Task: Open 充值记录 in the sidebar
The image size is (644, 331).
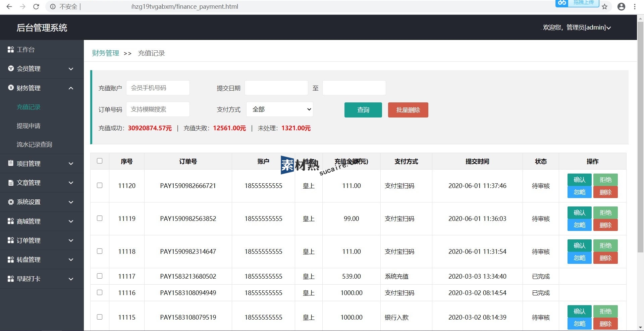Action: [29, 107]
